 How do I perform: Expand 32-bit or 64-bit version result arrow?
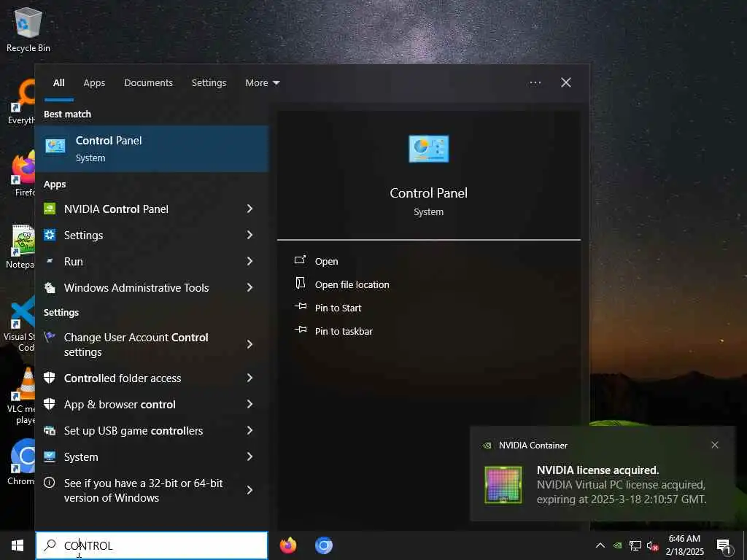[249, 490]
